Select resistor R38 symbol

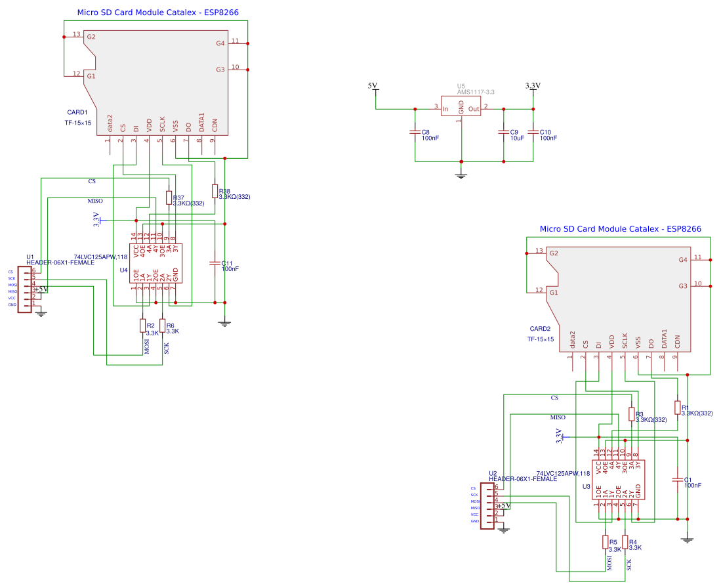pos(215,192)
